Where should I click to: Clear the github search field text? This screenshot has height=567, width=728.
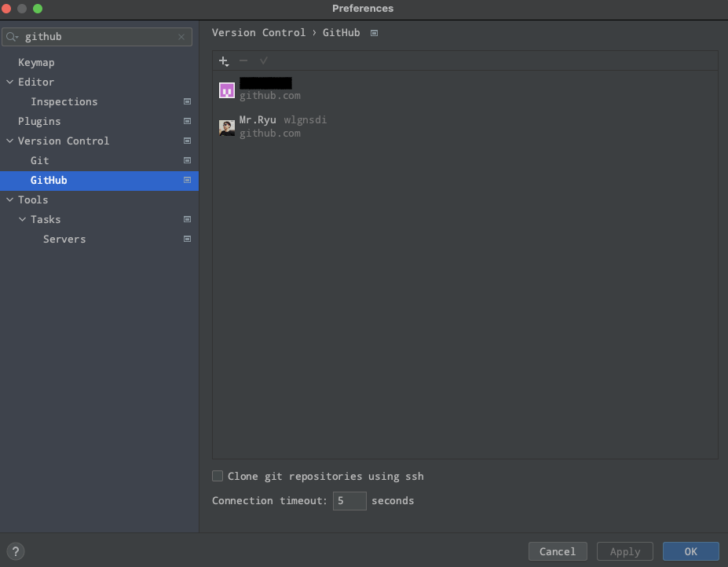(x=181, y=37)
